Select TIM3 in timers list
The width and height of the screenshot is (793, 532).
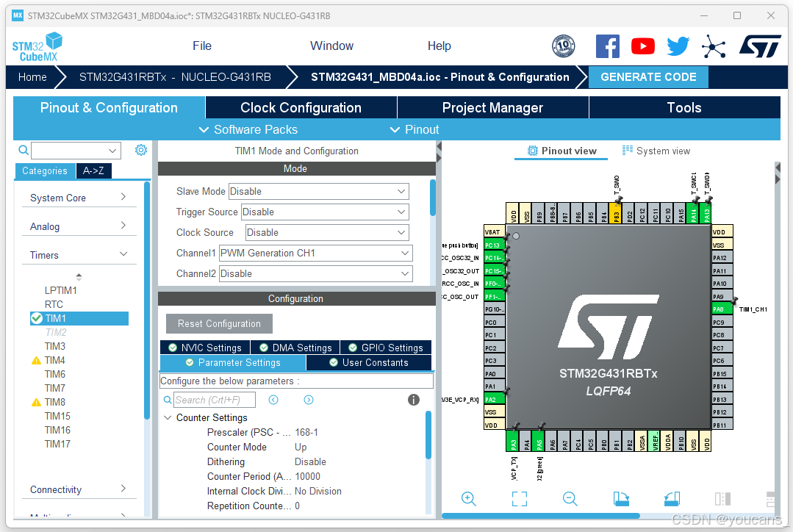click(54, 346)
